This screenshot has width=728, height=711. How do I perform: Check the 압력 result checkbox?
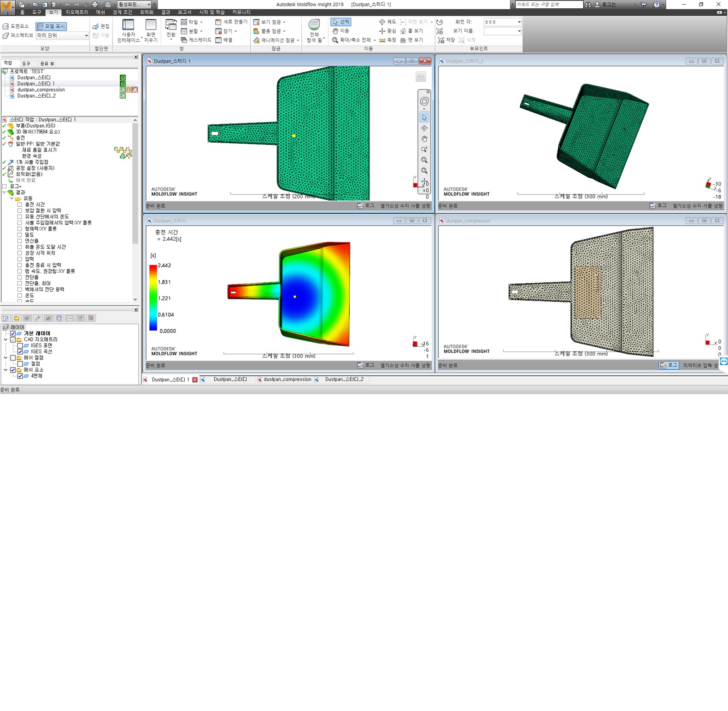click(x=19, y=259)
